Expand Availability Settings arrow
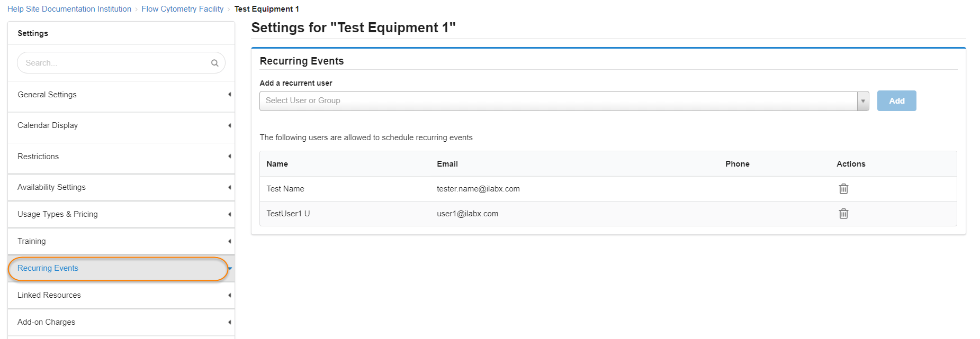Viewport: 980px width, 339px height. pos(229,187)
